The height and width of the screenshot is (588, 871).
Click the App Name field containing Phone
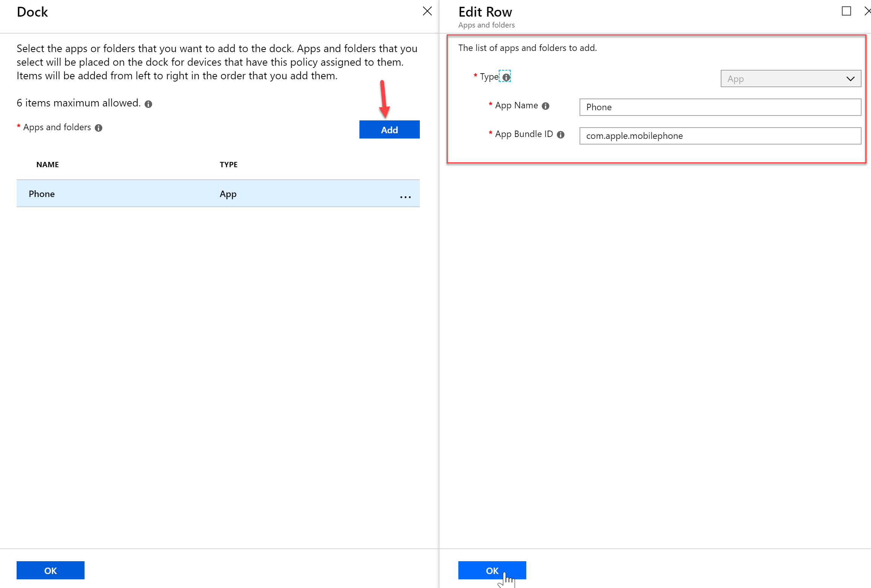point(720,107)
